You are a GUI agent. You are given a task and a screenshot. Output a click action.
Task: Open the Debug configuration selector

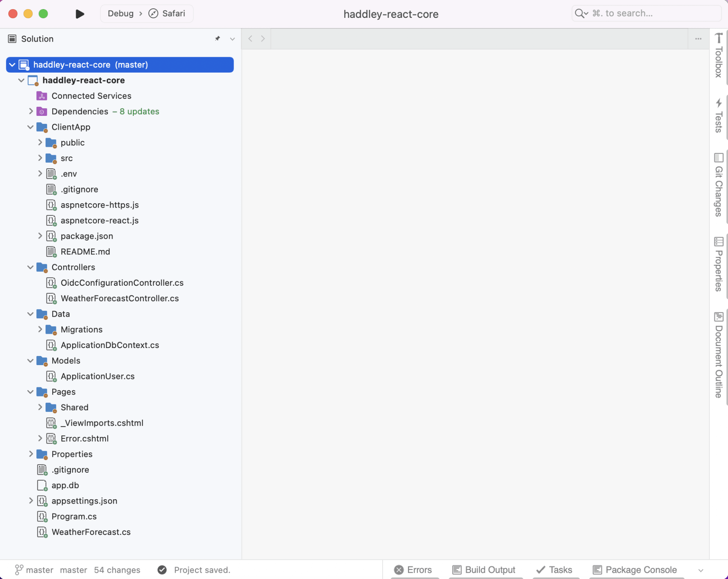121,13
